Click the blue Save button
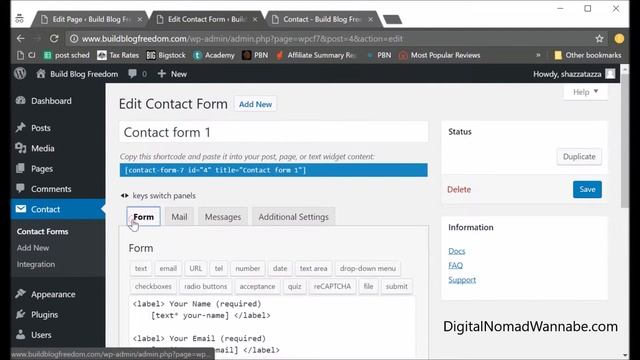 tap(587, 189)
